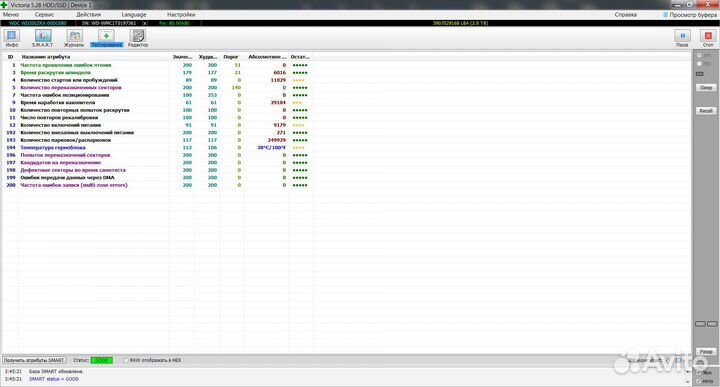Image resolution: width=720 pixels, height=387 pixels.
Task: Open the Сервис menu
Action: point(45,15)
